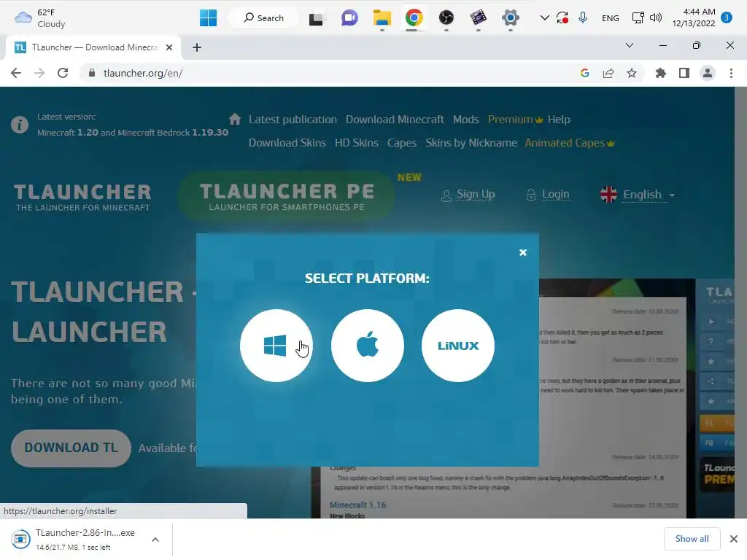Open the Latest publication menu link
This screenshot has height=560, width=747.
[293, 120]
